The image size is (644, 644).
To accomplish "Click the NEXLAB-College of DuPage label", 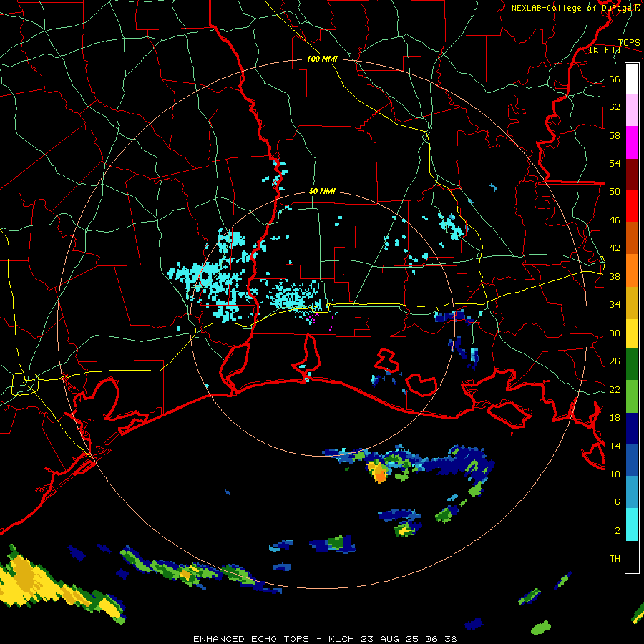I will (575, 8).
